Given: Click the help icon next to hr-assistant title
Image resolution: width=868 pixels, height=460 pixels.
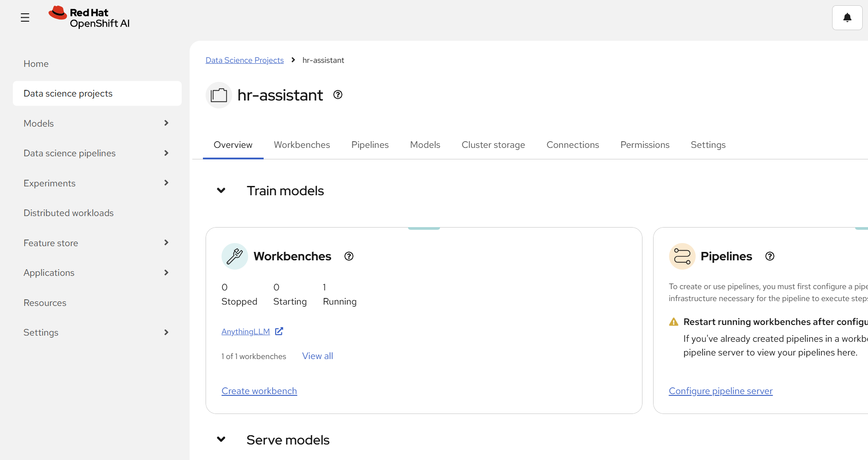Looking at the screenshot, I should point(337,94).
